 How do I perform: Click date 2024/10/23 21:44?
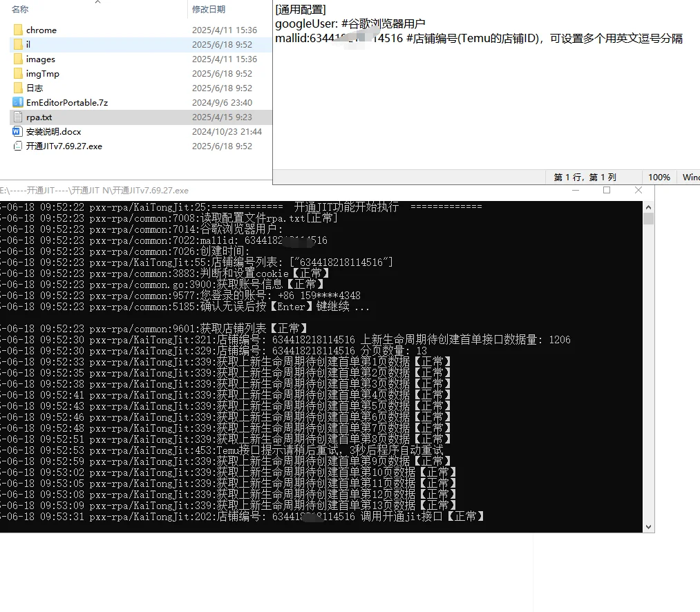(227, 132)
